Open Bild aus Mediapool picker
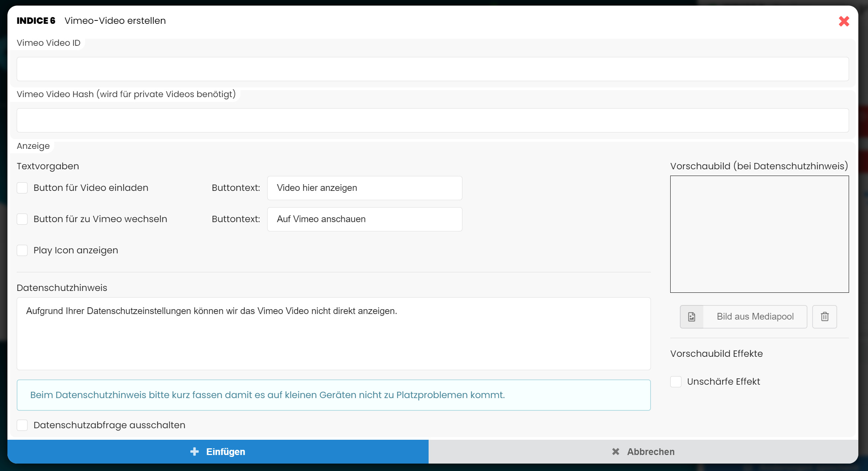This screenshot has height=471, width=868. (x=755, y=317)
